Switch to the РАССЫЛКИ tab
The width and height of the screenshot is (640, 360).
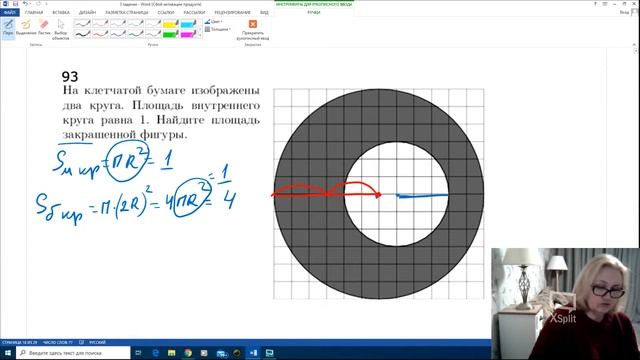pyautogui.click(x=194, y=13)
